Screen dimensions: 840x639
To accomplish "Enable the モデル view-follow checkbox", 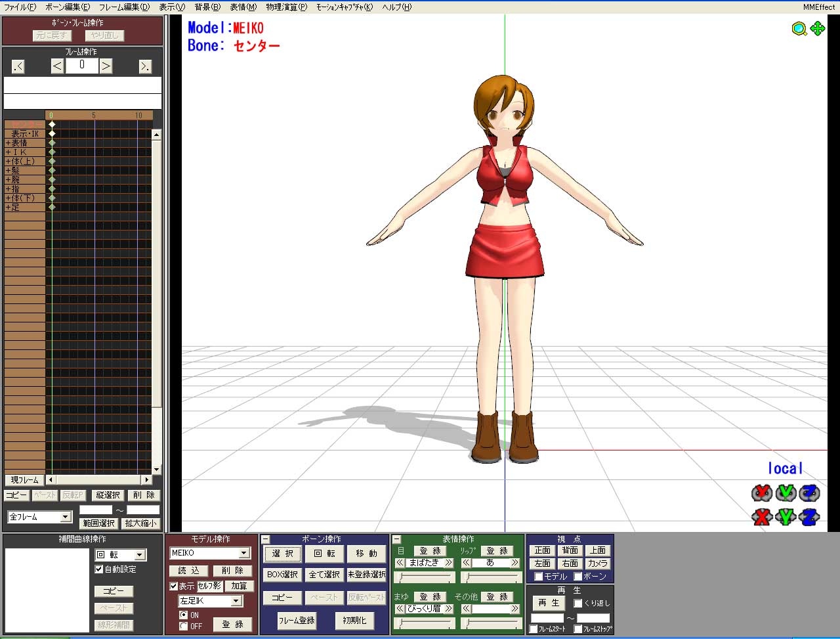I will [539, 577].
